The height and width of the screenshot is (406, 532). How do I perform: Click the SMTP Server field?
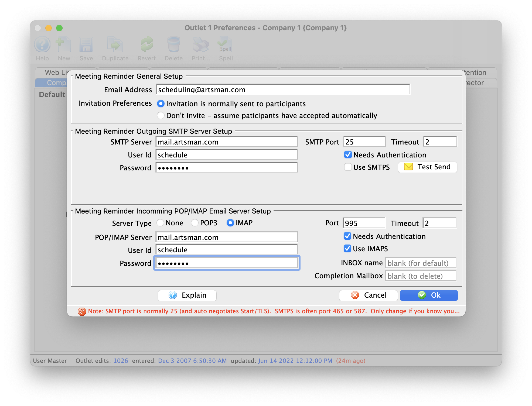click(227, 142)
